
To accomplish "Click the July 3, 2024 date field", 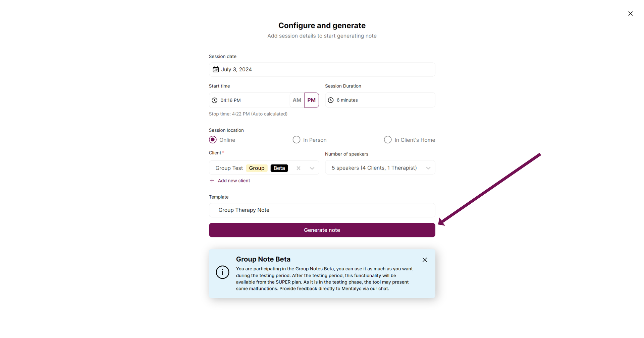I will point(322,69).
